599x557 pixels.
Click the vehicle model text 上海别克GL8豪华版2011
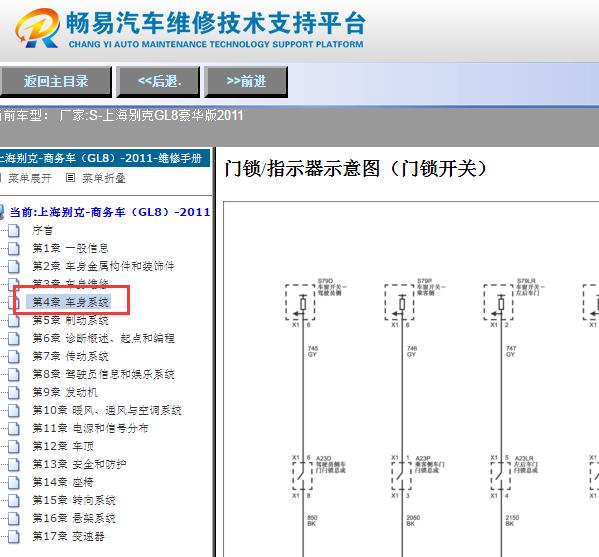click(172, 115)
